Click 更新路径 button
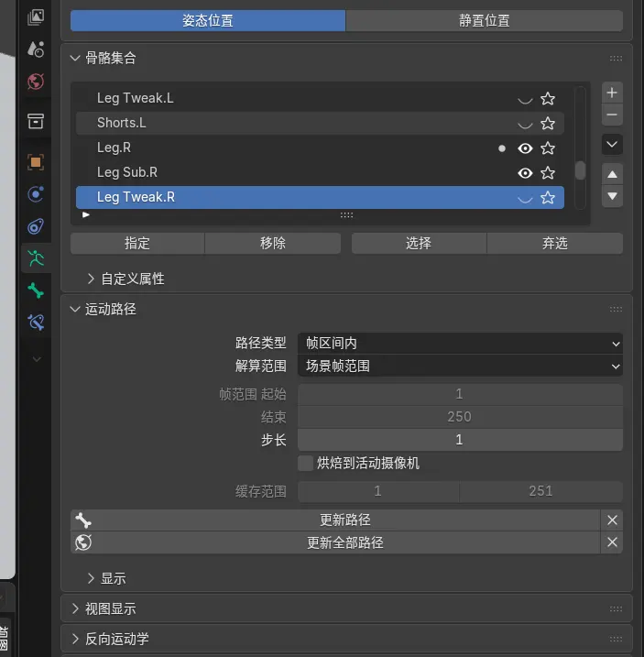Image resolution: width=644 pixels, height=657 pixels. 335,520
